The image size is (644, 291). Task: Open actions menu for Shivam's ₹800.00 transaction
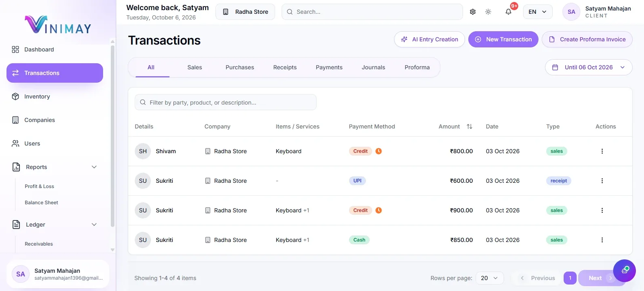[602, 151]
